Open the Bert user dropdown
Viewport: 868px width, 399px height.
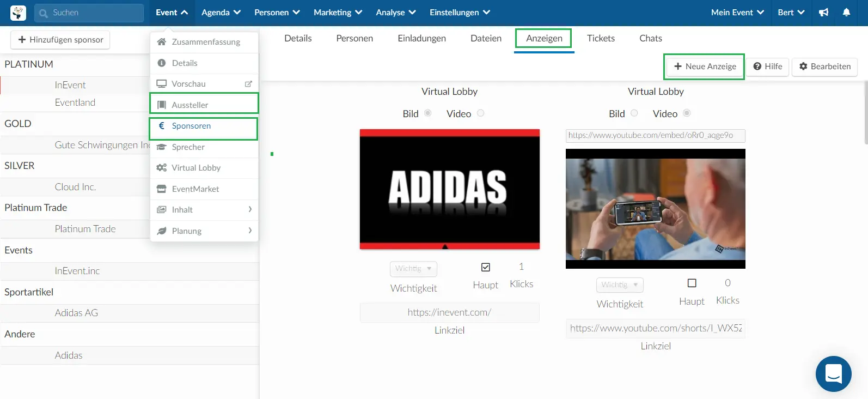pos(791,13)
